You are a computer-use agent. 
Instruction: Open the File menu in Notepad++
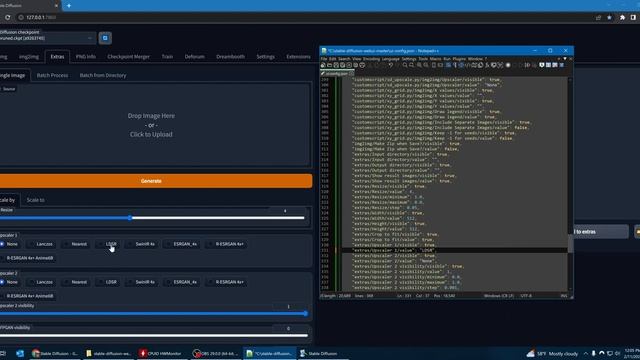(324, 59)
